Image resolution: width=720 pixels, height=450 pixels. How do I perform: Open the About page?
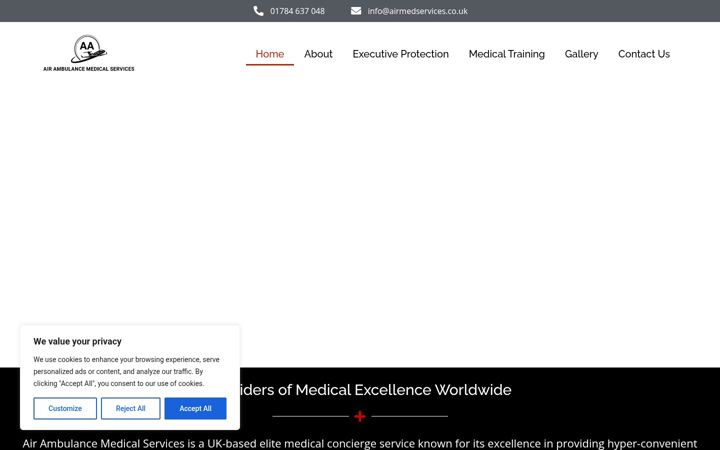(318, 54)
